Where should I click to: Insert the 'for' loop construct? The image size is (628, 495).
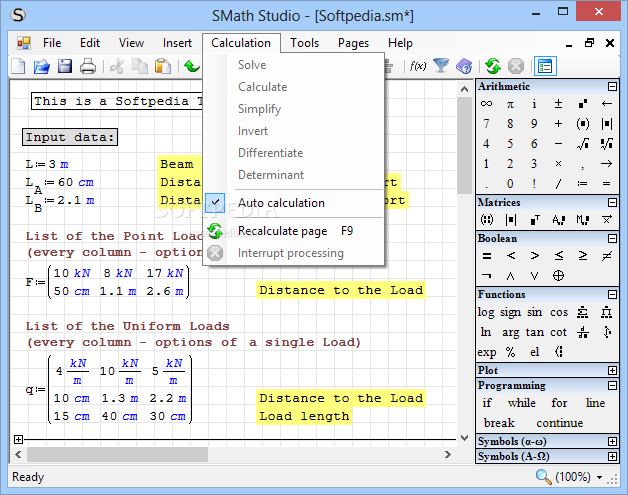[x=559, y=402]
